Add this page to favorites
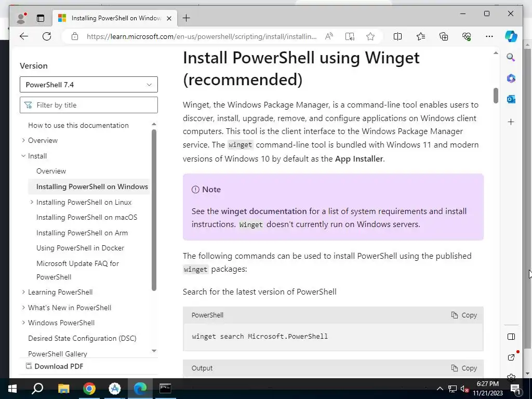532x399 pixels. pyautogui.click(x=370, y=36)
